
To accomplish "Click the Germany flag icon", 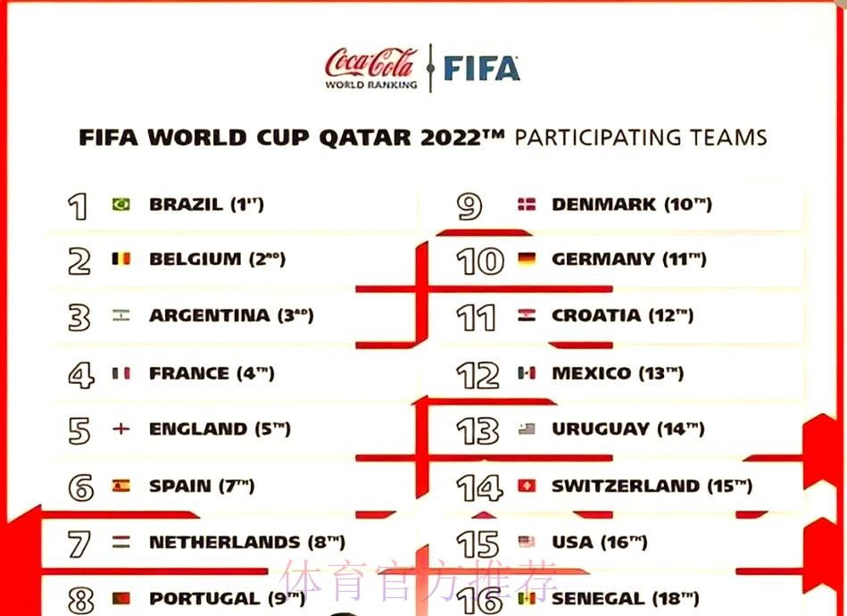I will click(527, 259).
